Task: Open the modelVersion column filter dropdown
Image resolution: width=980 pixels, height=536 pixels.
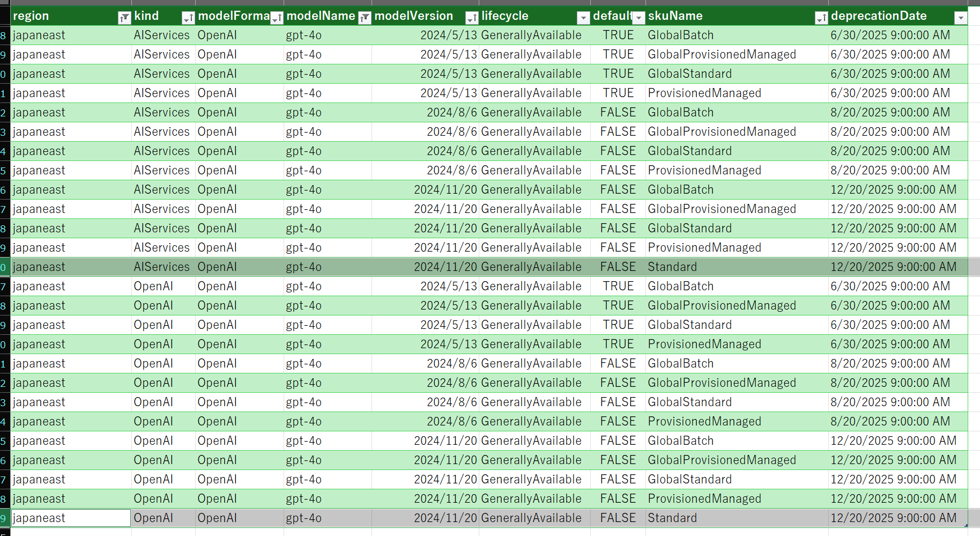Action: pyautogui.click(x=472, y=18)
